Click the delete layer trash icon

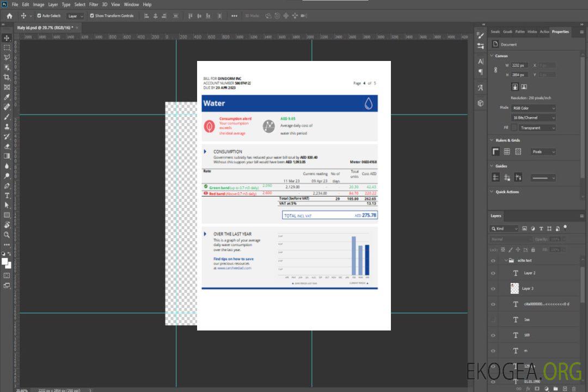click(574, 388)
